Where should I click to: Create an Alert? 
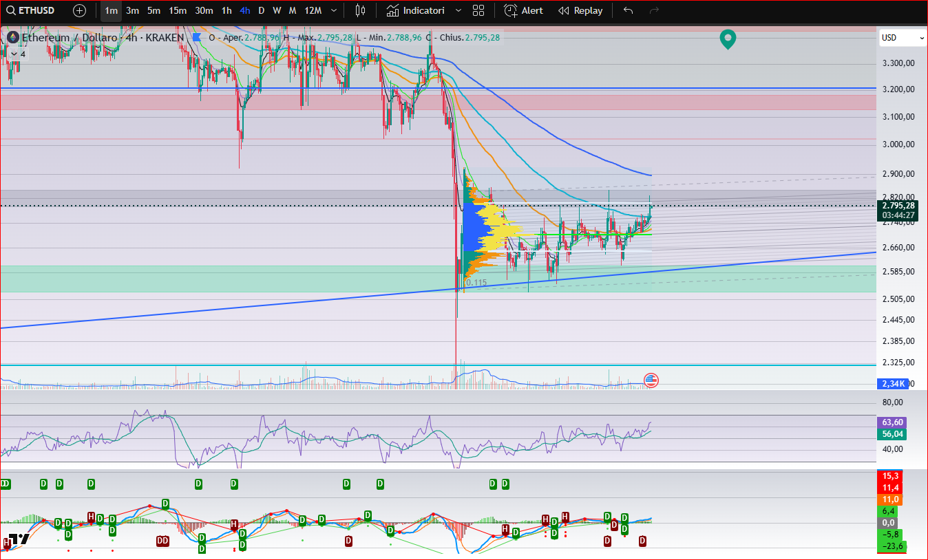point(523,10)
